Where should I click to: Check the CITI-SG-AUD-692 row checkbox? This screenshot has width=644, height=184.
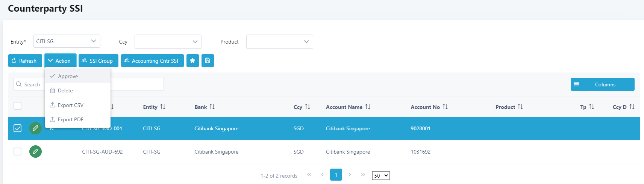click(x=18, y=152)
